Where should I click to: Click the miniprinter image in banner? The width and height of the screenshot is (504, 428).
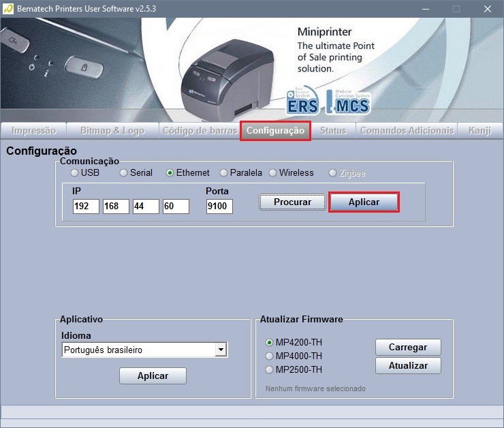[x=228, y=80]
